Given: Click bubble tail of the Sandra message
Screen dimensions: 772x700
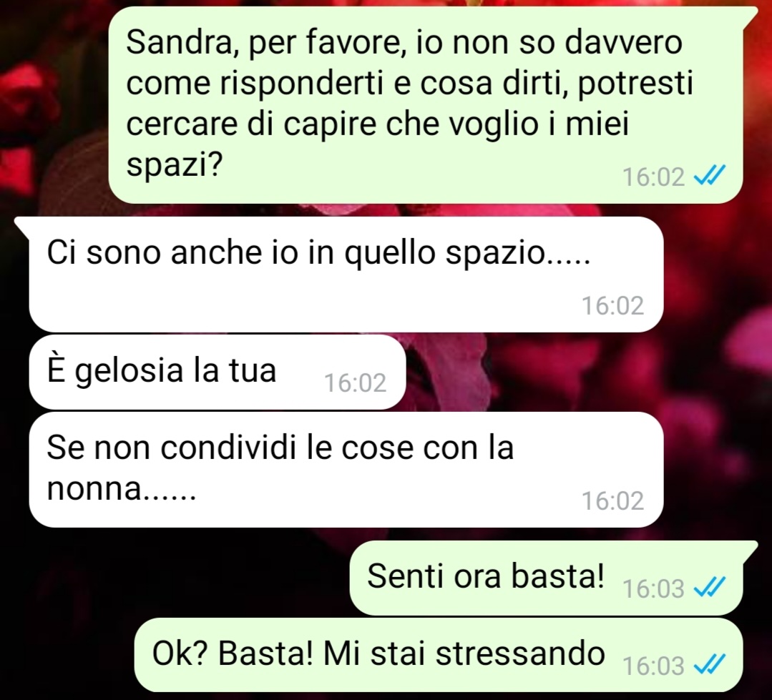Looking at the screenshot, I should [751, 15].
